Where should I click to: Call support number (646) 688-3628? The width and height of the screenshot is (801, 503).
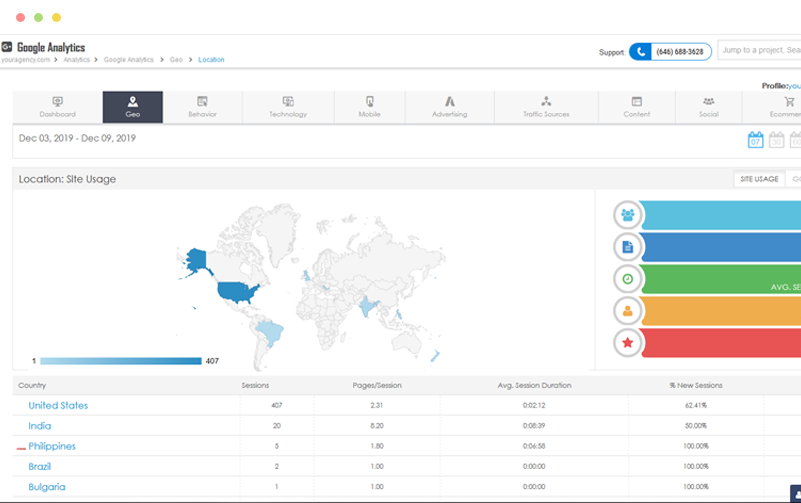coord(680,52)
